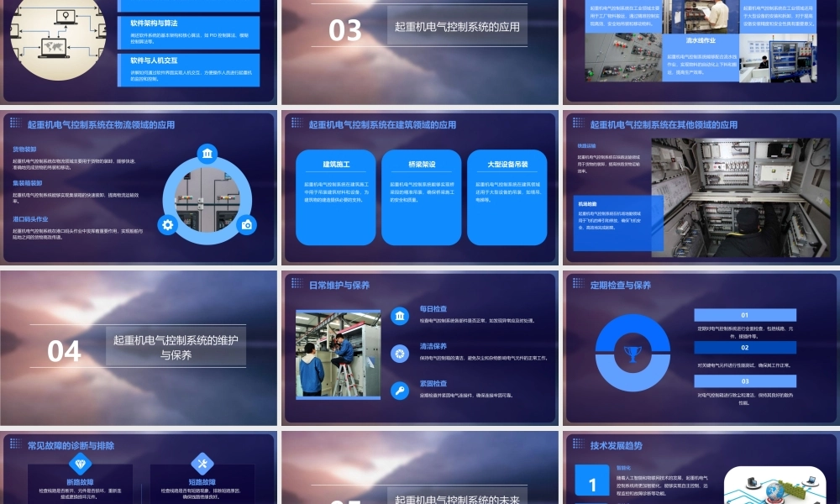Click the technicians photo on the 日常维护与保养 slide
Viewport: 840px width, 504px height.
tap(338, 354)
